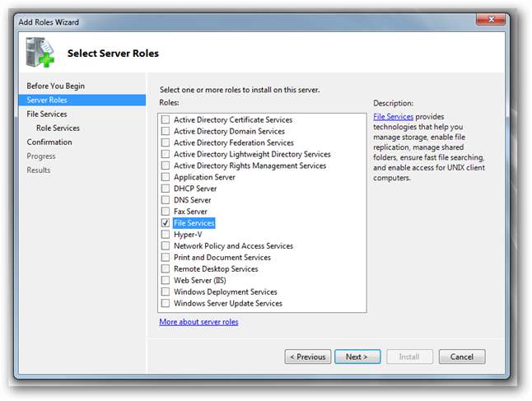Close the Add Roles Wizard window
This screenshot has width=532, height=401.
(x=491, y=19)
